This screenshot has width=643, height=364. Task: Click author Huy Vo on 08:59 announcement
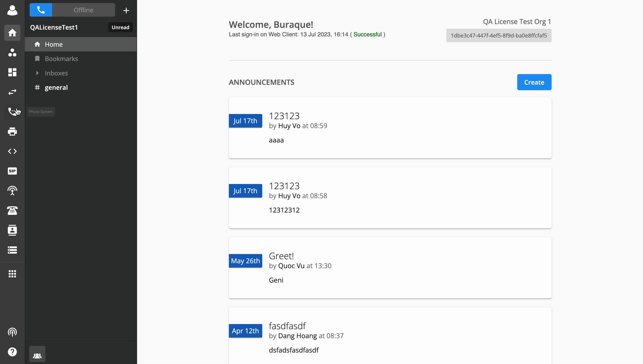point(289,126)
